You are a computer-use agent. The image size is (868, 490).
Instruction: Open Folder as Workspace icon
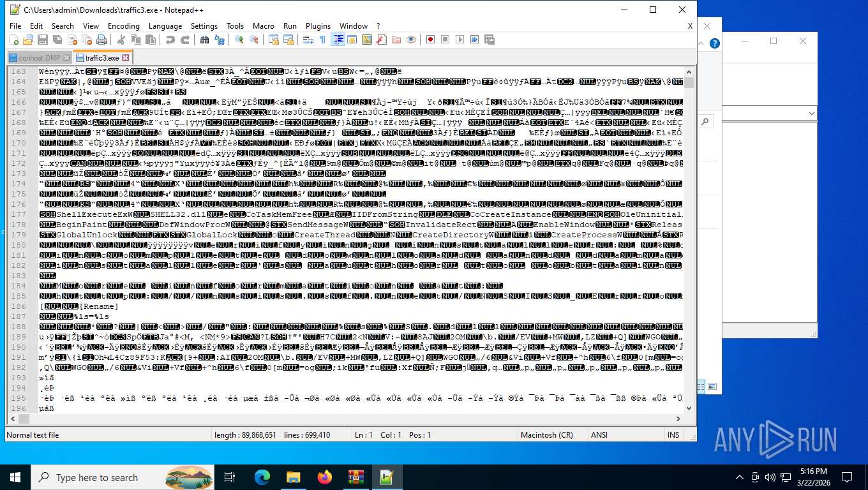[396, 40]
